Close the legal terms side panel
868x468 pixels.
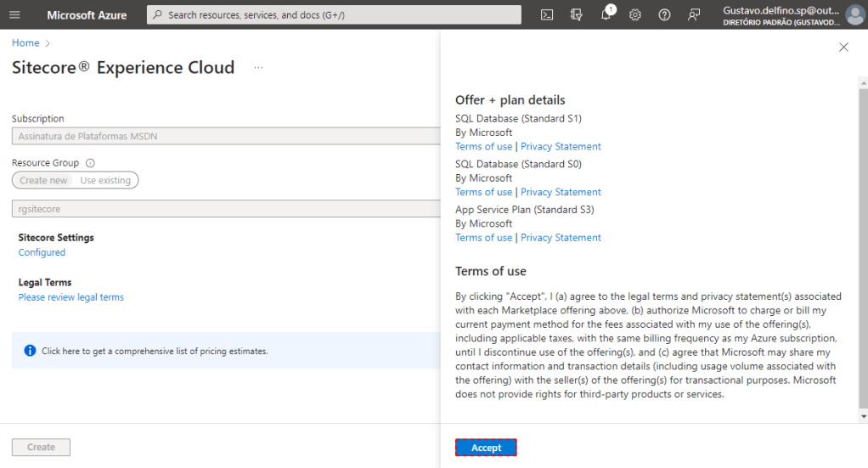(x=843, y=48)
